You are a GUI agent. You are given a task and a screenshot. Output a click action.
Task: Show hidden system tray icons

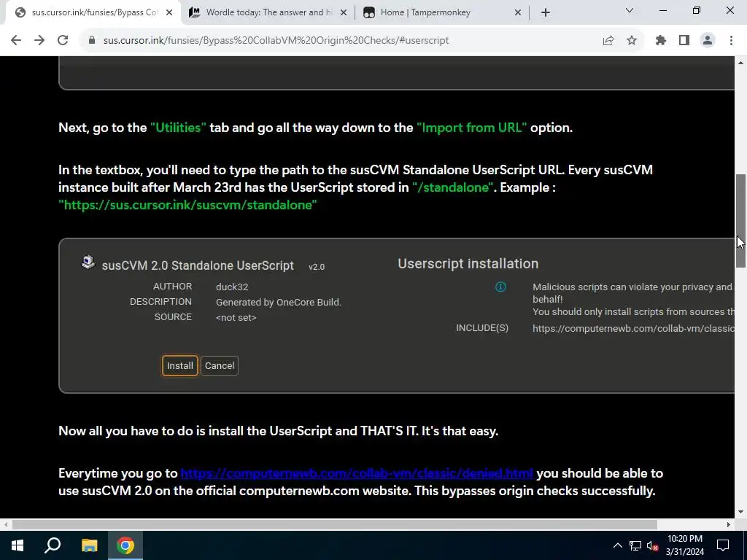[x=617, y=545]
